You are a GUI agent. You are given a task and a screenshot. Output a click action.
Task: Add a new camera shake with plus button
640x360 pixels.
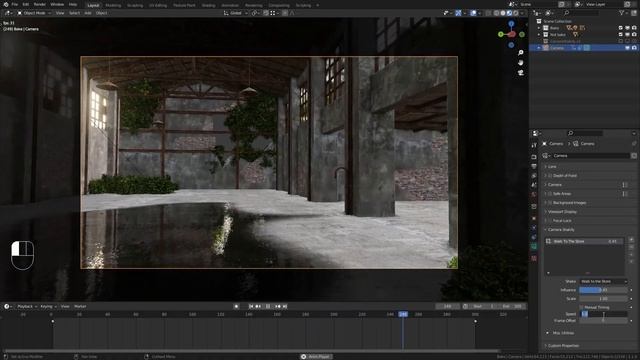coord(631,240)
